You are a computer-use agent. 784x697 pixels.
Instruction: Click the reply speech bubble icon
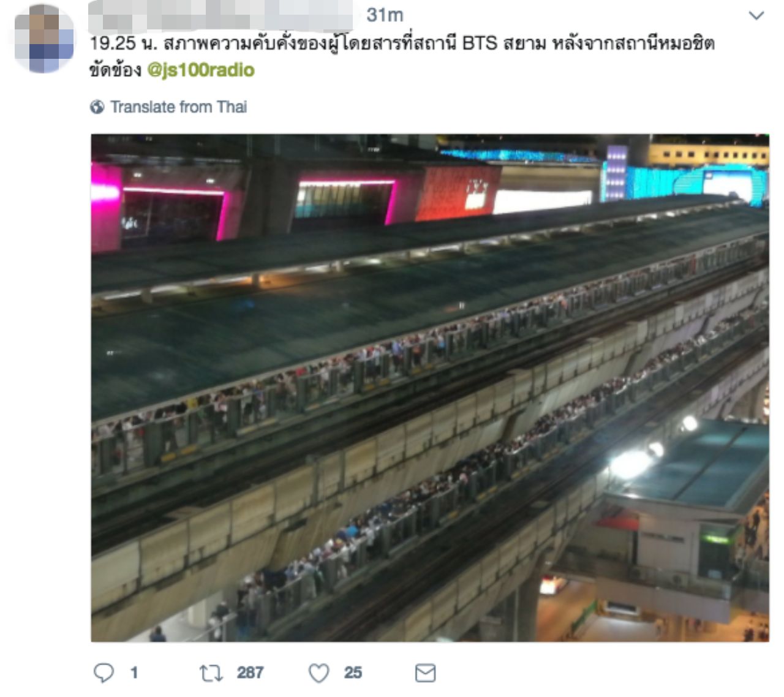[x=104, y=673]
